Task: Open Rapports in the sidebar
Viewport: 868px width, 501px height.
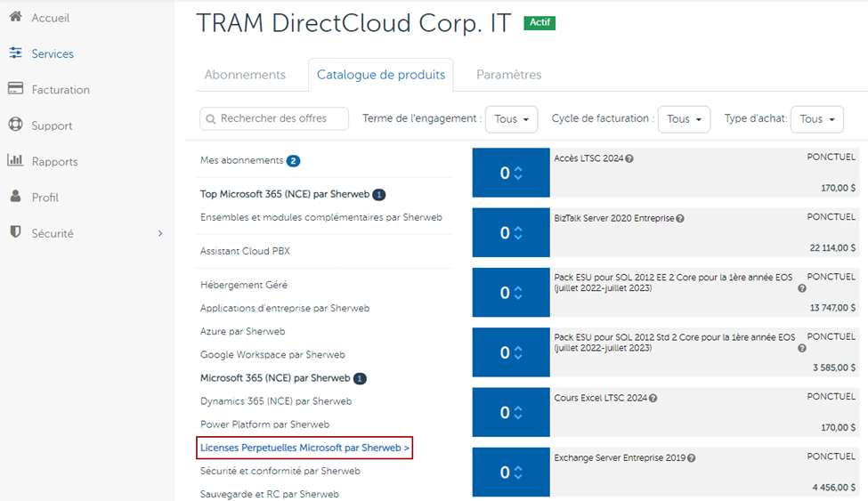Action: [55, 162]
